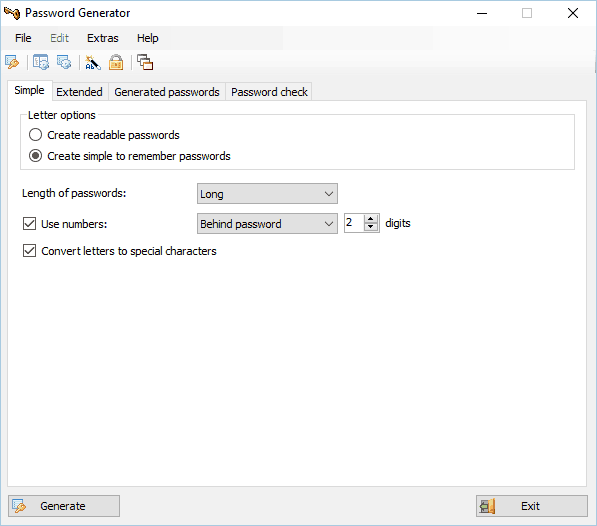Open the Extras menu
This screenshot has width=597, height=526.
click(103, 38)
